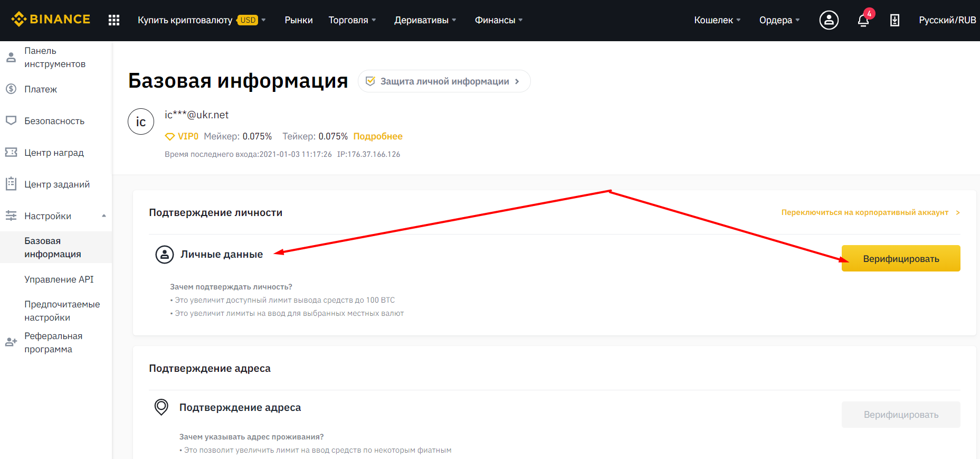Open the user profile icon in header

pyautogui.click(x=829, y=20)
